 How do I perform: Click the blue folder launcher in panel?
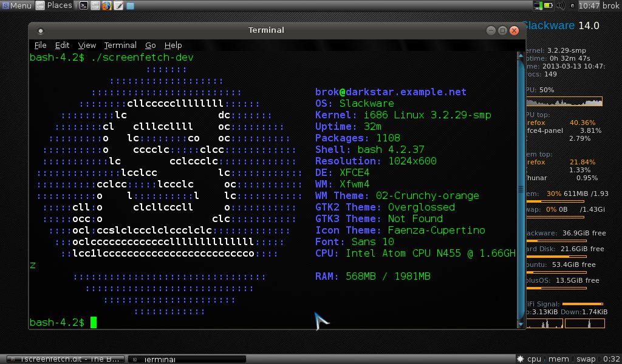point(130,6)
